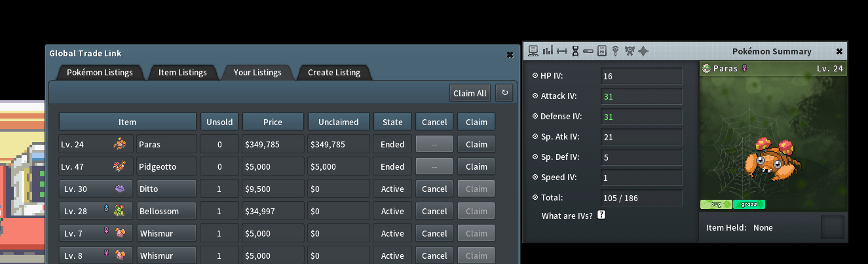Image resolution: width=868 pixels, height=264 pixels.
Task: Click the Attack IV bullet marker
Action: click(535, 96)
